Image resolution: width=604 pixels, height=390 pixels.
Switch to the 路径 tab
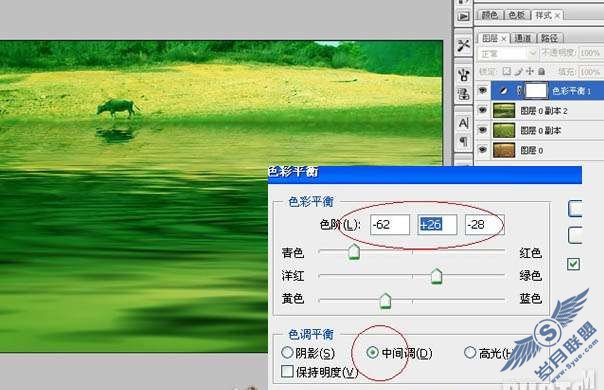click(x=549, y=38)
